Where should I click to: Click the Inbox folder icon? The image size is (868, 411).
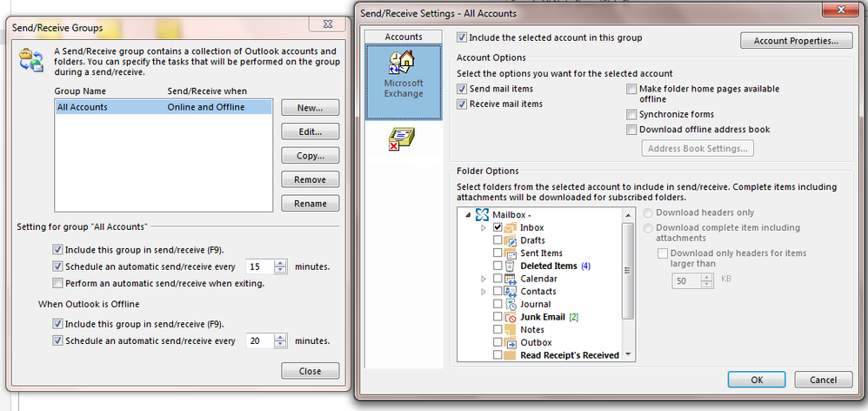511,227
